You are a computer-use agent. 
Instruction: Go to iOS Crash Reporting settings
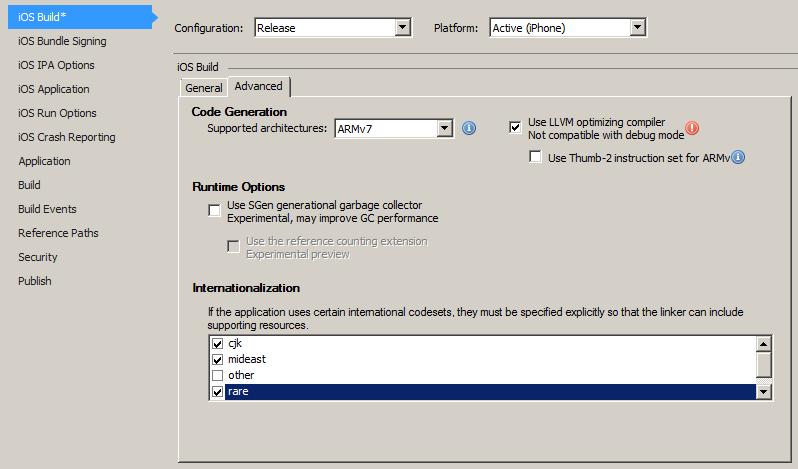click(67, 137)
